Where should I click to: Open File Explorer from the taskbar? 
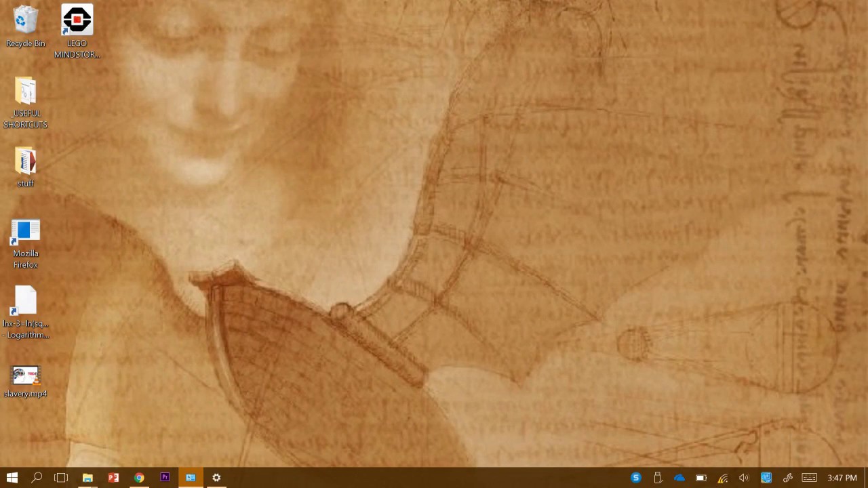(x=87, y=478)
